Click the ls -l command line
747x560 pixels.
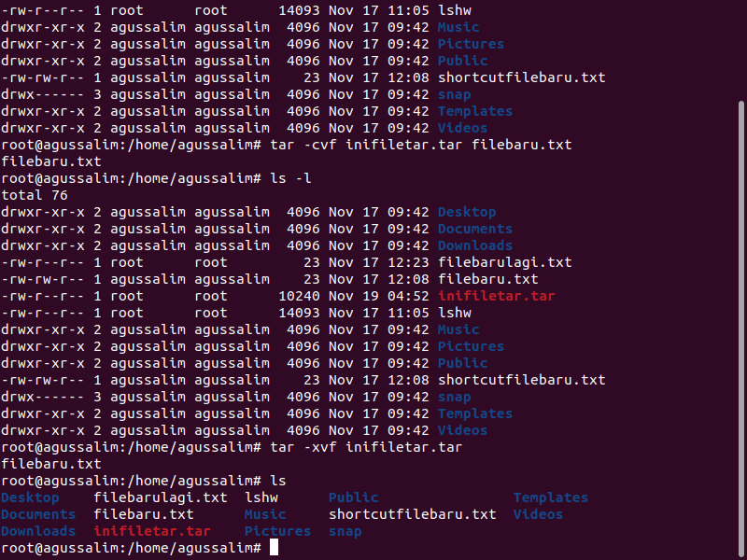tap(156, 178)
